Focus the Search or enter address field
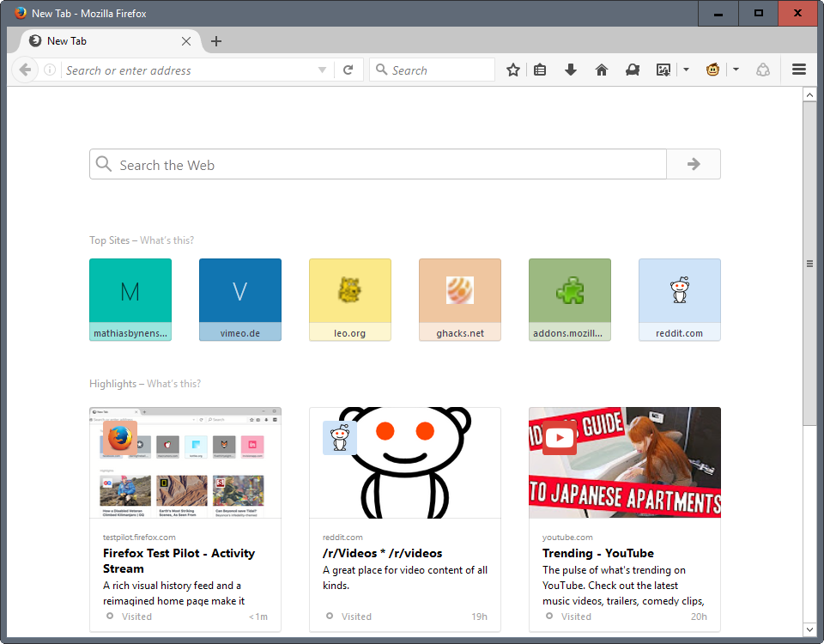The image size is (824, 644). pyautogui.click(x=189, y=70)
